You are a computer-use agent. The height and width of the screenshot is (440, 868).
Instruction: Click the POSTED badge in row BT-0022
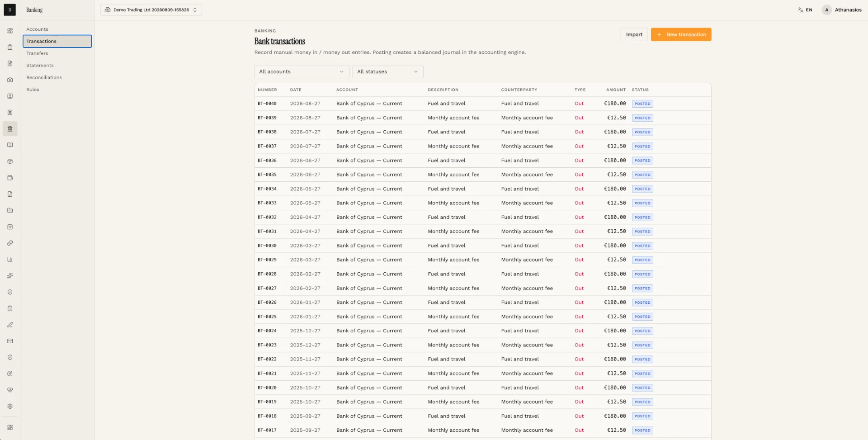(x=642, y=360)
